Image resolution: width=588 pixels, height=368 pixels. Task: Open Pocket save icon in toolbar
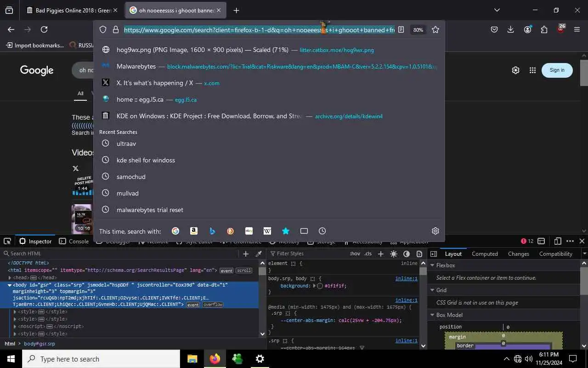pos(494,29)
